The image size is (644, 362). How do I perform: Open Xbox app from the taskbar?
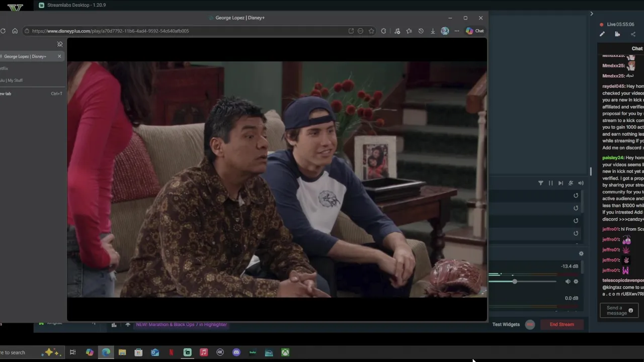click(x=285, y=352)
